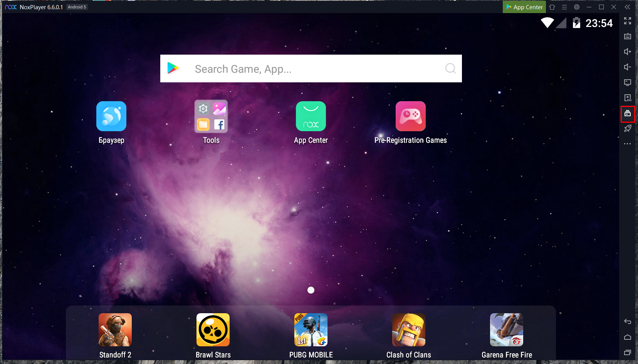This screenshot has height=364, width=638.
Task: Click the Android 5 version badge
Action: tap(77, 7)
